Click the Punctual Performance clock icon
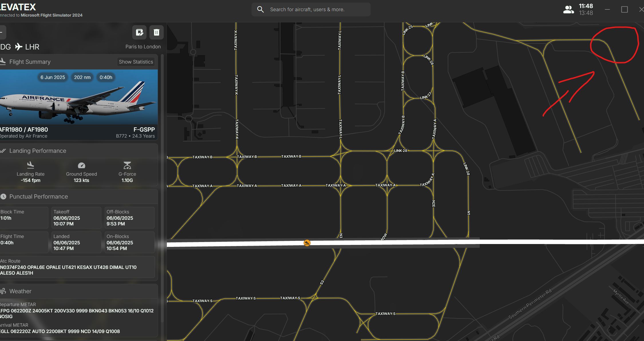Screen dimensions: 644x341 3,197
